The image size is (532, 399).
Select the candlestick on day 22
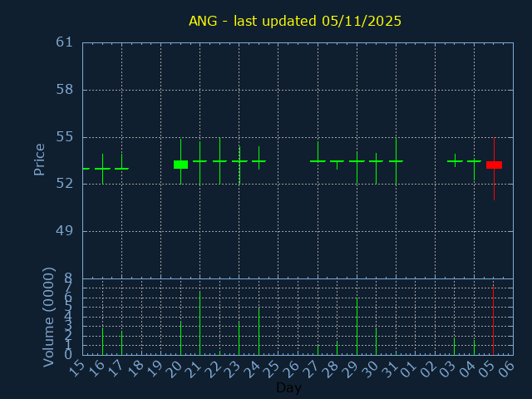point(219,160)
